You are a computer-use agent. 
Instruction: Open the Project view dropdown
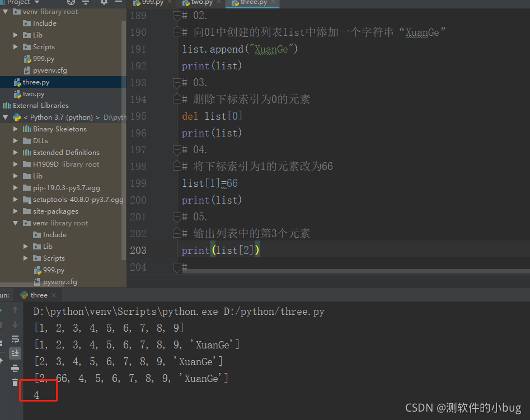point(37,2)
